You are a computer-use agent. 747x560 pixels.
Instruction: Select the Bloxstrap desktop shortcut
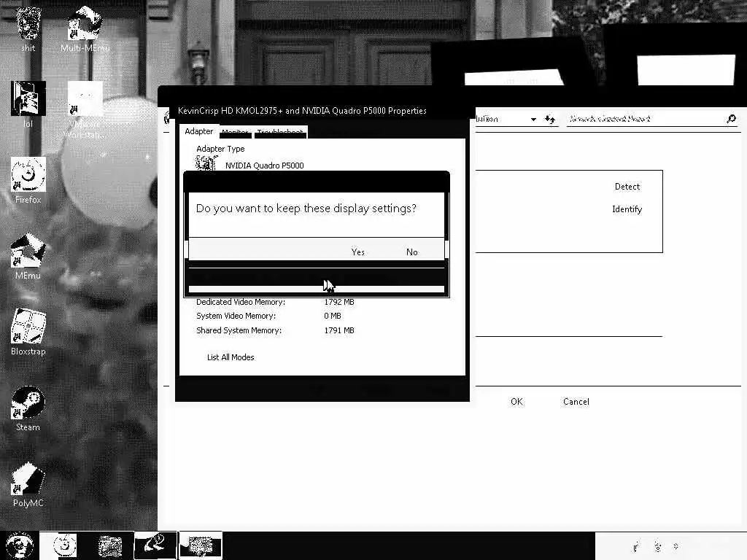coord(28,332)
